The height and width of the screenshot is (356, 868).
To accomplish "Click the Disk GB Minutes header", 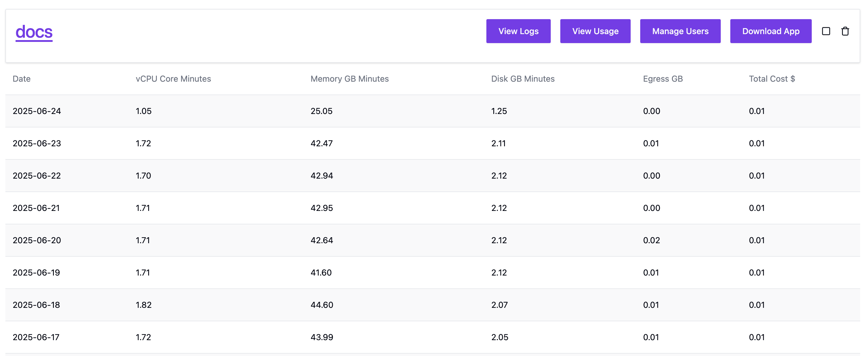I will 523,79.
